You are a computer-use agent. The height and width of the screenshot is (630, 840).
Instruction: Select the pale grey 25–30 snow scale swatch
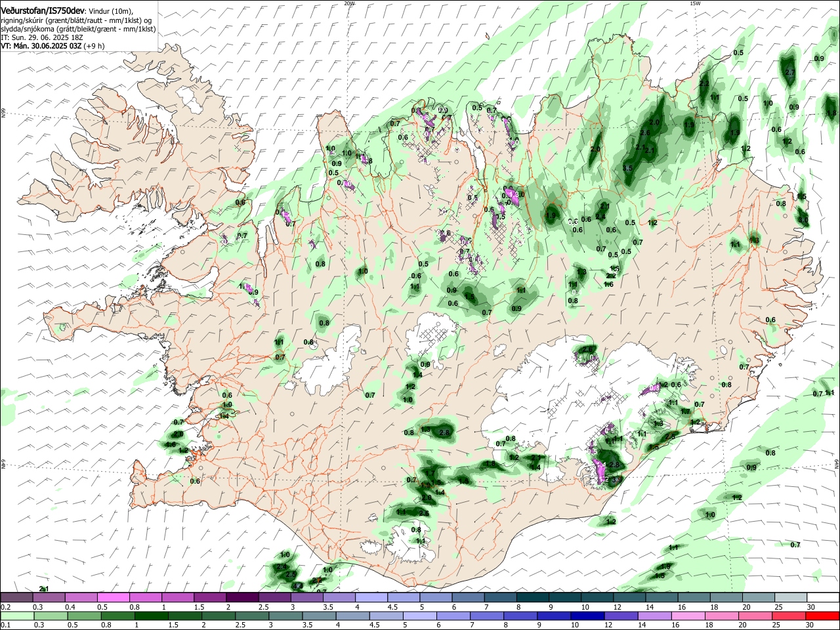pos(791,597)
